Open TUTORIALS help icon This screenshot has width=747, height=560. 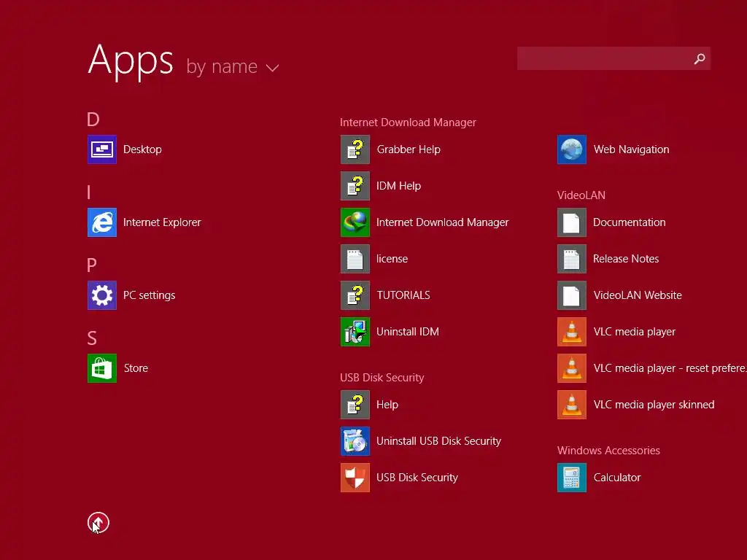355,295
